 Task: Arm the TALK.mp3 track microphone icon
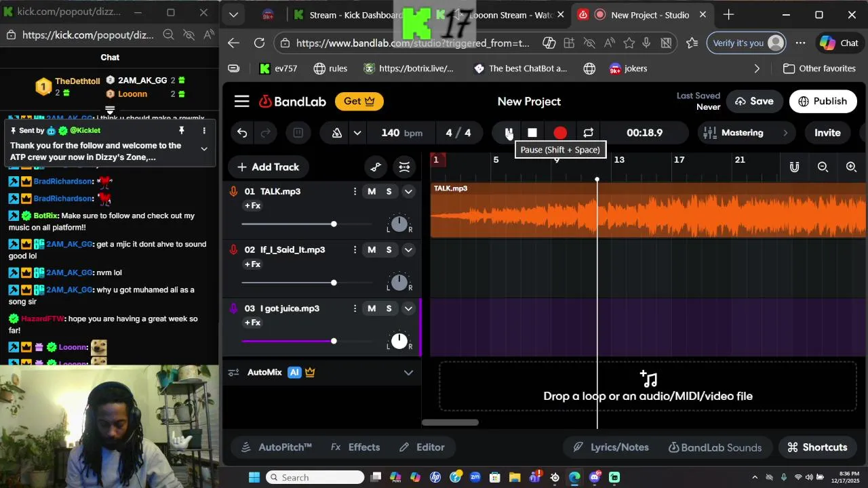(x=233, y=191)
